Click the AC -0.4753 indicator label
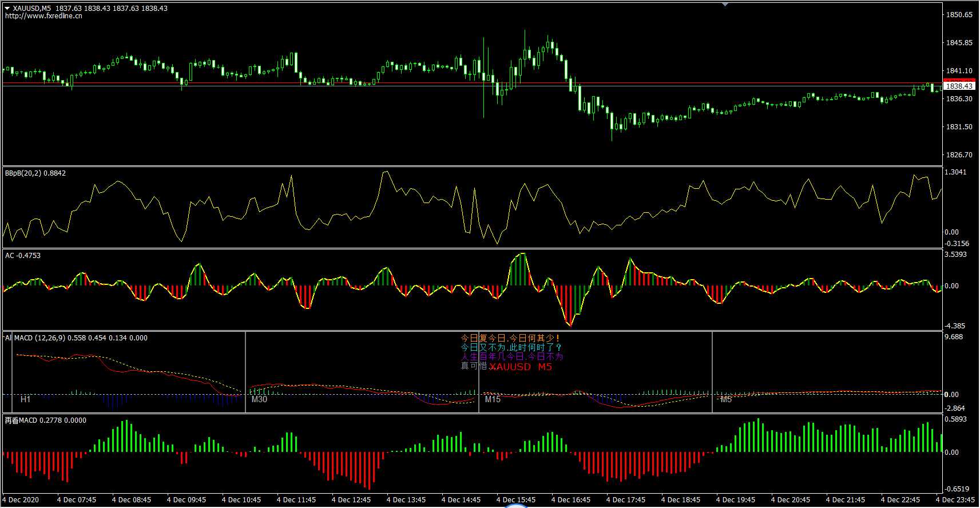Screen dimensions: 980x508 (23, 256)
